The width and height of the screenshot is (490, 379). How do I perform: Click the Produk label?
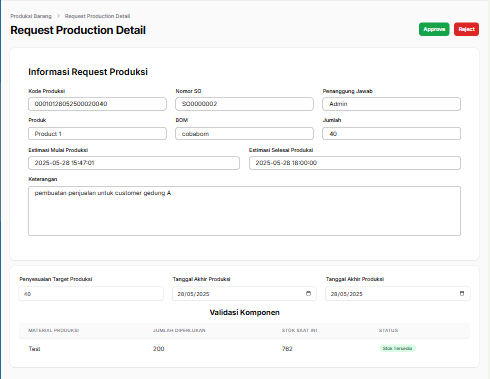(37, 120)
